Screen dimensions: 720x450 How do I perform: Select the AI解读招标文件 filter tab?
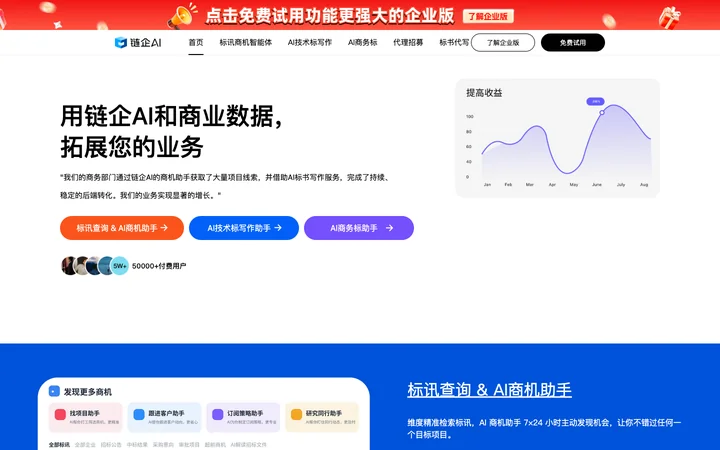tap(248, 444)
